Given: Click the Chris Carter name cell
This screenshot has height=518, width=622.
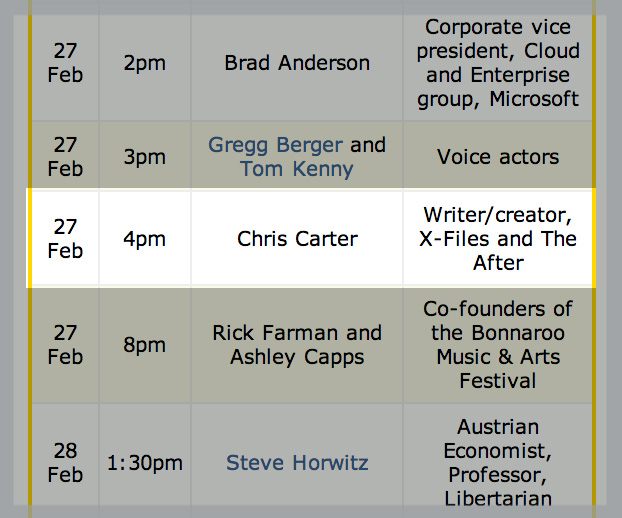Looking at the screenshot, I should [297, 239].
